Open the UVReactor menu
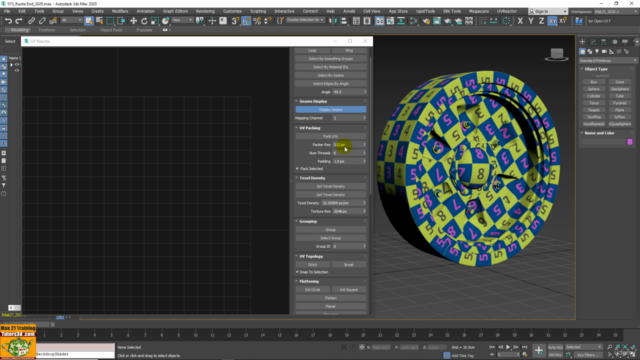Viewport: 640px width, 360px height. pyautogui.click(x=507, y=11)
